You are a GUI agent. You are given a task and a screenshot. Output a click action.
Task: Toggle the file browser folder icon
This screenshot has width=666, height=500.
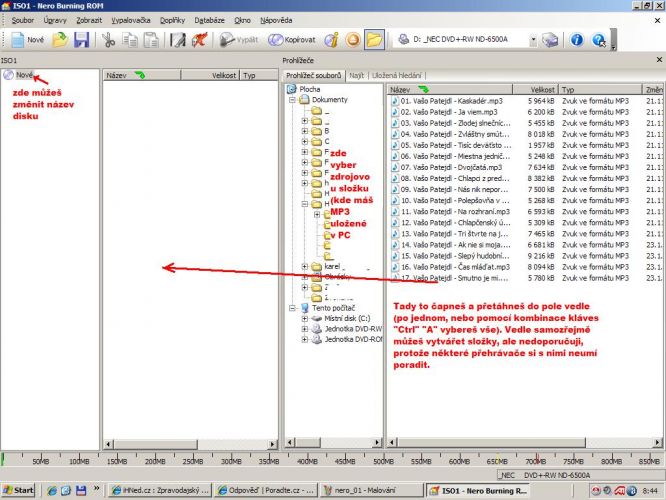[x=374, y=40]
